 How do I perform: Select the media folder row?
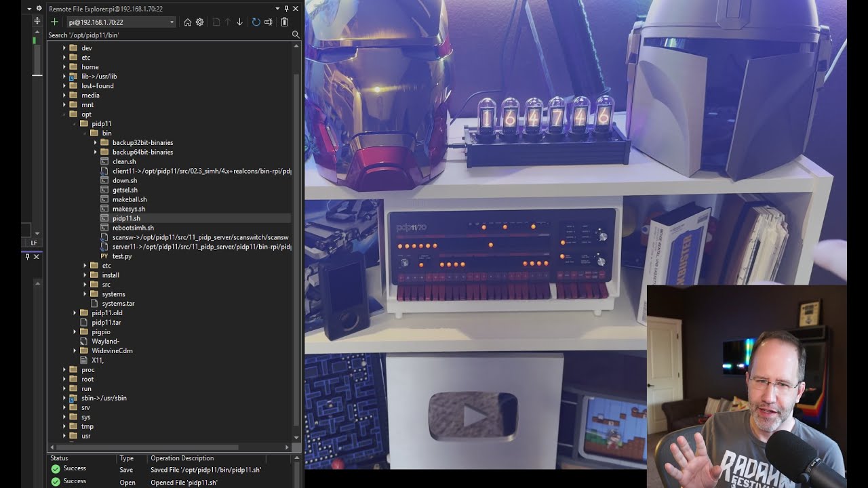pyautogui.click(x=90, y=96)
